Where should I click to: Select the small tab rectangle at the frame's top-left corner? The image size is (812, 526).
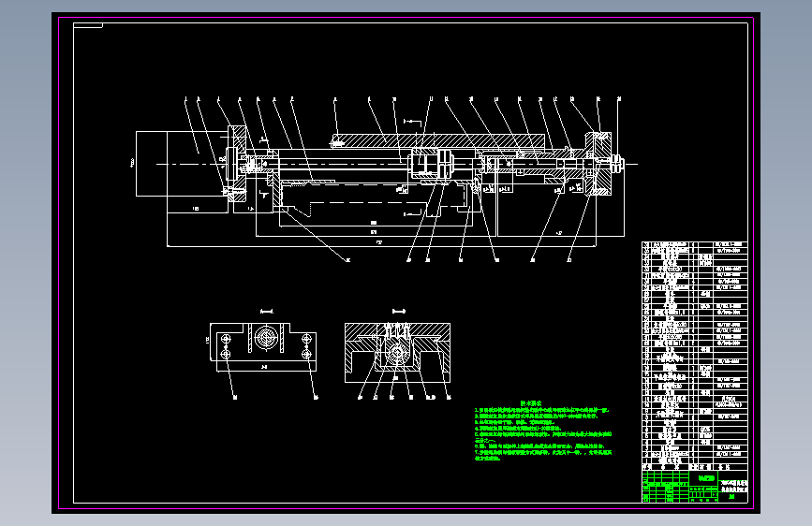[88, 26]
